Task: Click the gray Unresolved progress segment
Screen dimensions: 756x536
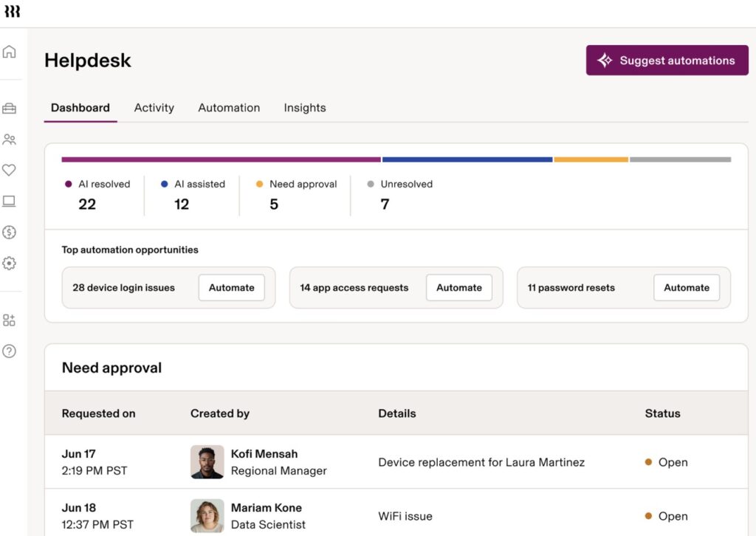Action: pyautogui.click(x=680, y=159)
